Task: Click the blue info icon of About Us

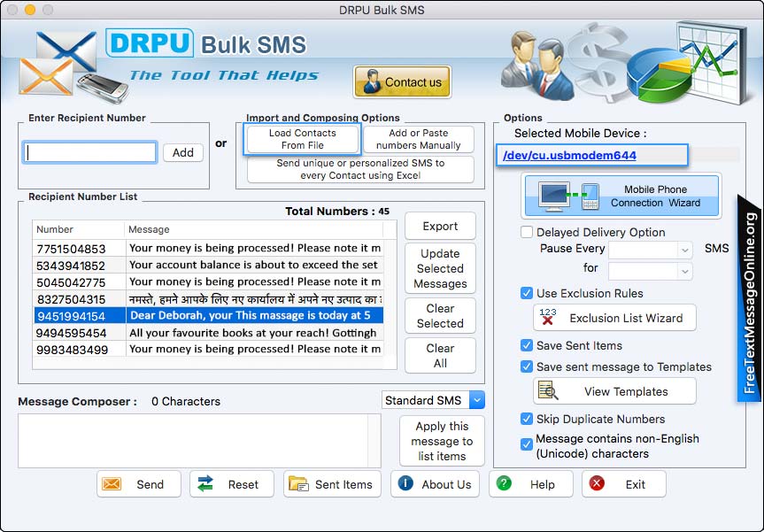Action: [x=405, y=483]
